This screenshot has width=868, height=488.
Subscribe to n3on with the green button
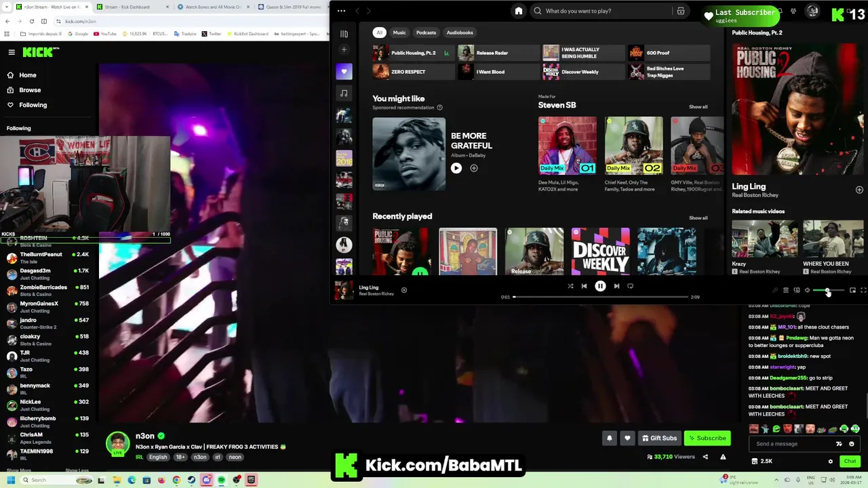(707, 438)
